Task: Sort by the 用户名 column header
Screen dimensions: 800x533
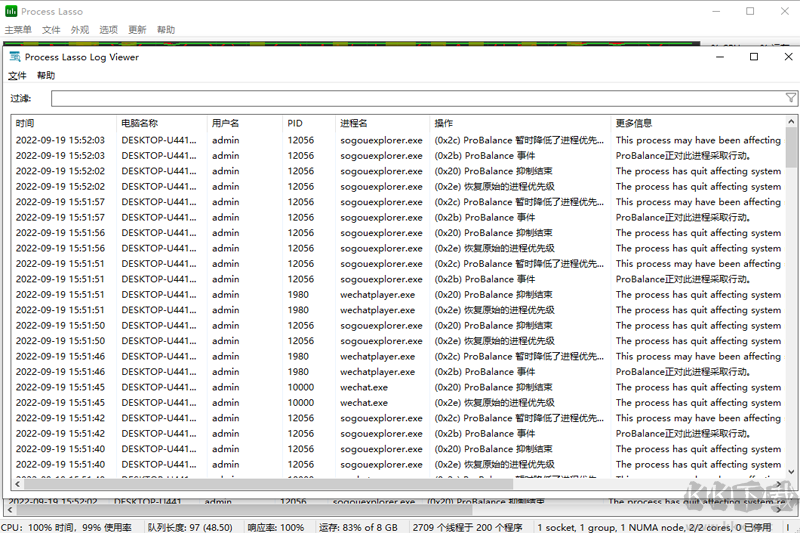Action: (x=245, y=123)
